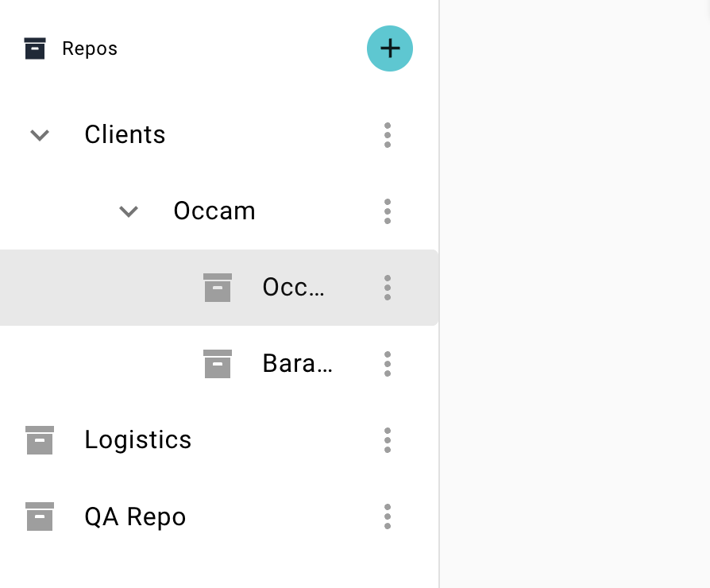710x588 pixels.
Task: Open Logistics repo three-dot menu
Action: (388, 440)
